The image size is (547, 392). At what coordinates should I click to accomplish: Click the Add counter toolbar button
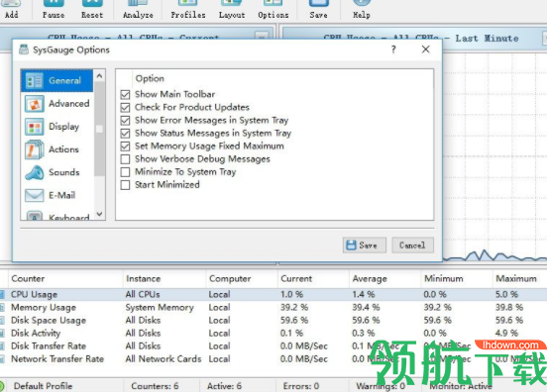point(11,10)
